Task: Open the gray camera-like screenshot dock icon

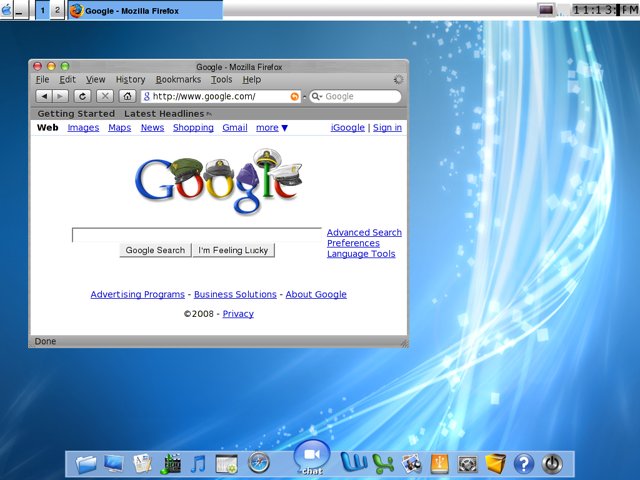Action: tap(467, 464)
